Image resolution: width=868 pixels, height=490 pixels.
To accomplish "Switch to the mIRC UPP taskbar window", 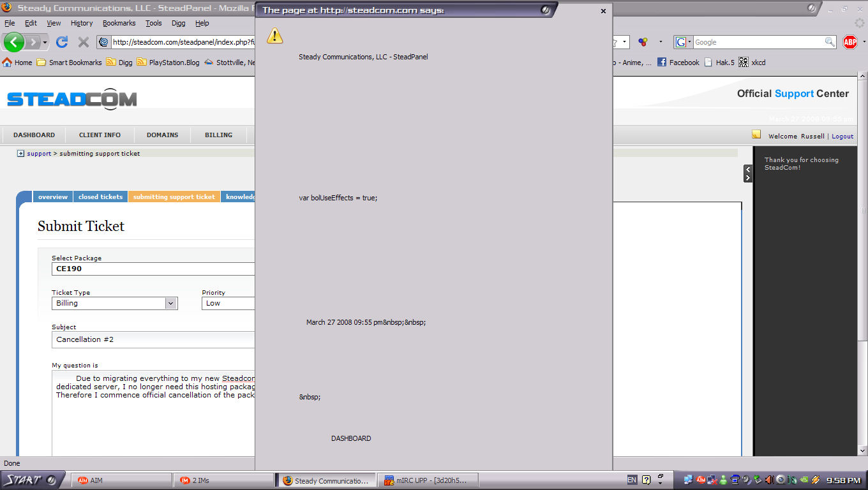I will [x=427, y=480].
